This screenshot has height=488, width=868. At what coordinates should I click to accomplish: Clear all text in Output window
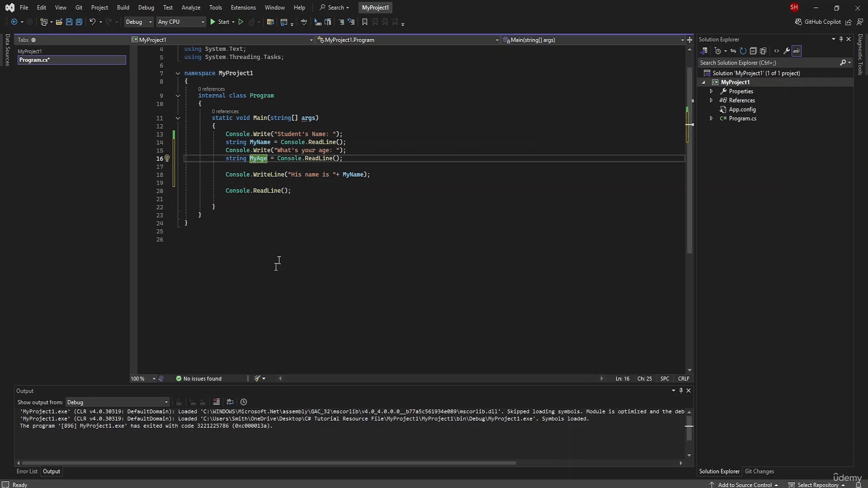tap(217, 402)
